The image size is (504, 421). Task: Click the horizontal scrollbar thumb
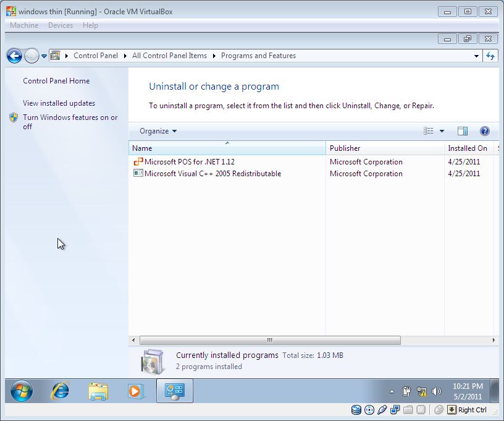point(270,340)
